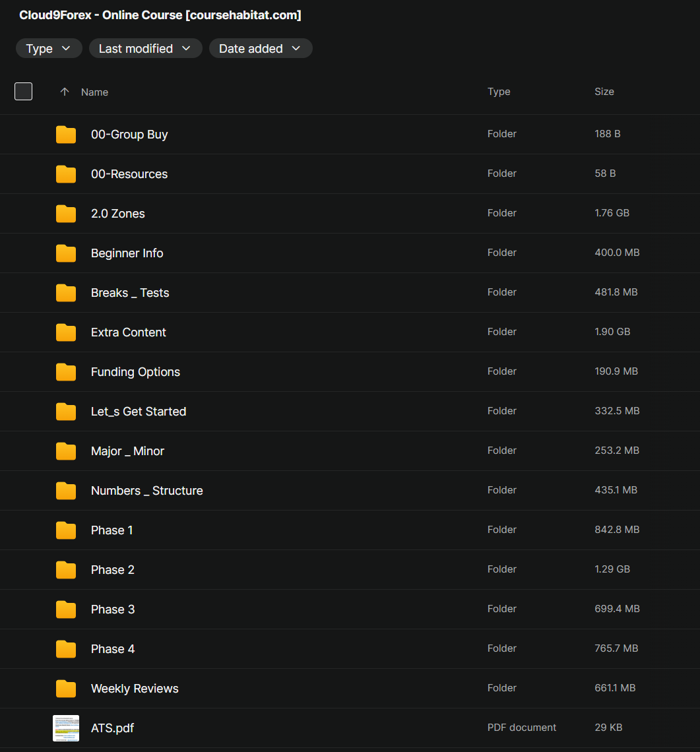Click the 1.29 GB size value
The height and width of the screenshot is (752, 700).
pyautogui.click(x=612, y=569)
